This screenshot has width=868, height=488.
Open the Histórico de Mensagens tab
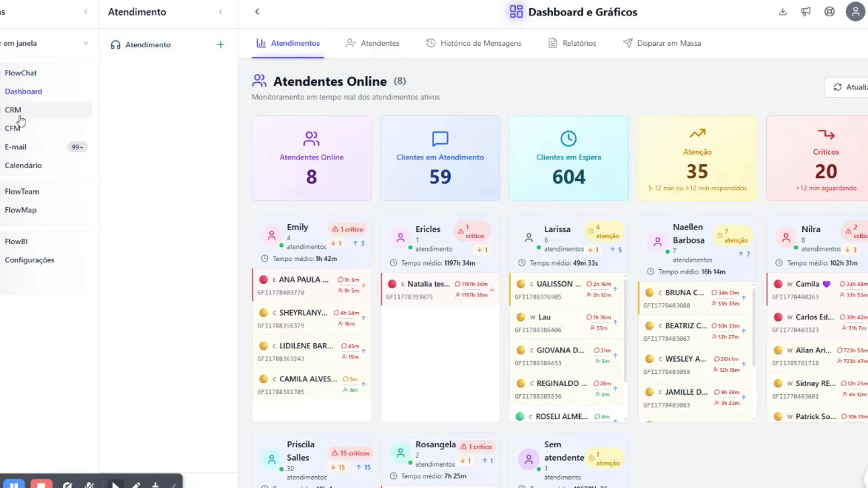click(x=473, y=43)
